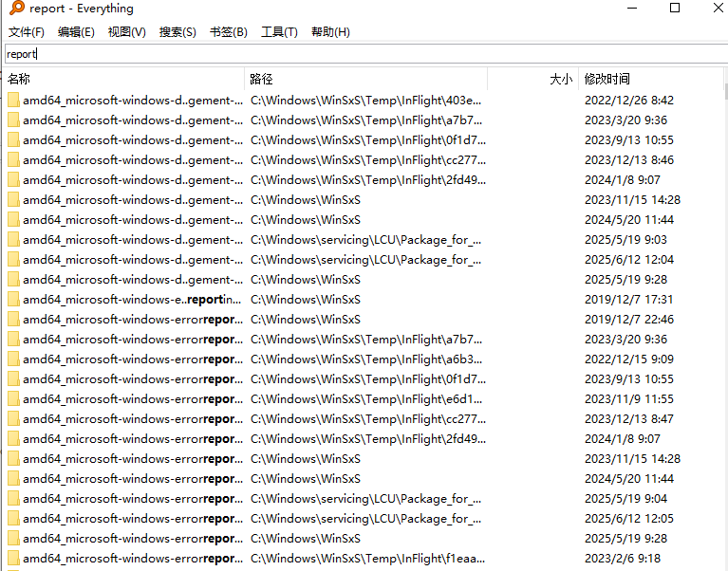The height and width of the screenshot is (571, 728).
Task: Click folder icon of row dated 2022/12/26 8:42
Action: (x=13, y=101)
